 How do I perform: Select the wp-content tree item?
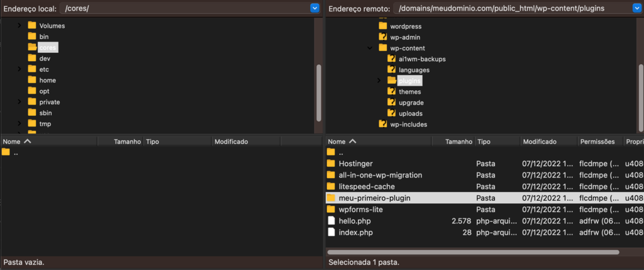[408, 48]
